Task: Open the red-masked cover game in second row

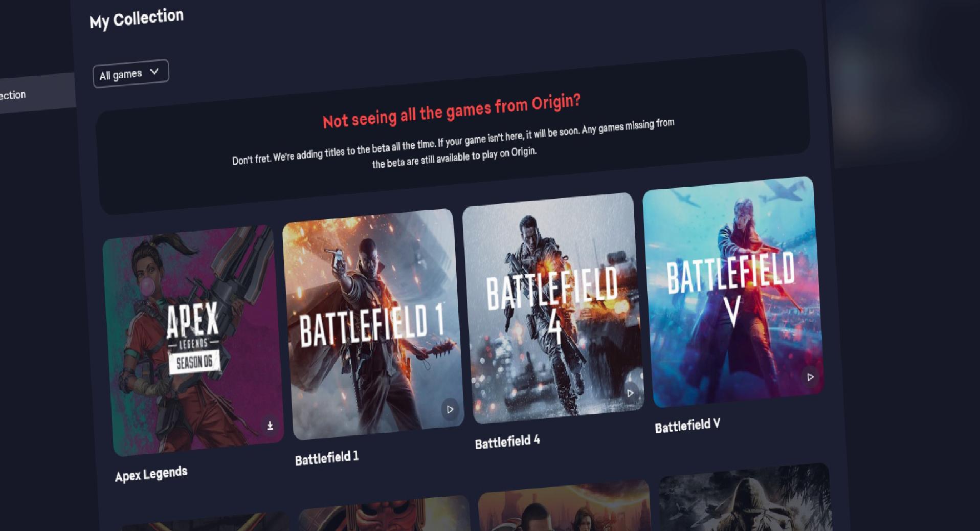Action: (x=385, y=513)
